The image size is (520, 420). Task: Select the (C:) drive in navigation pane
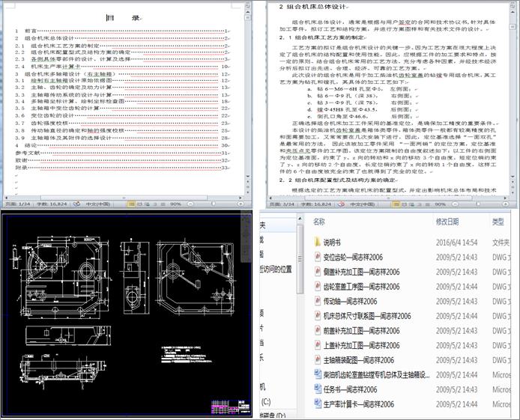[266, 402]
